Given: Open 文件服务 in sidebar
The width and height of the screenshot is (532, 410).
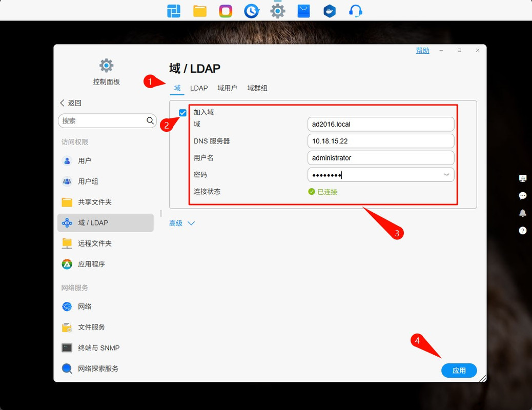Looking at the screenshot, I should tap(106, 327).
